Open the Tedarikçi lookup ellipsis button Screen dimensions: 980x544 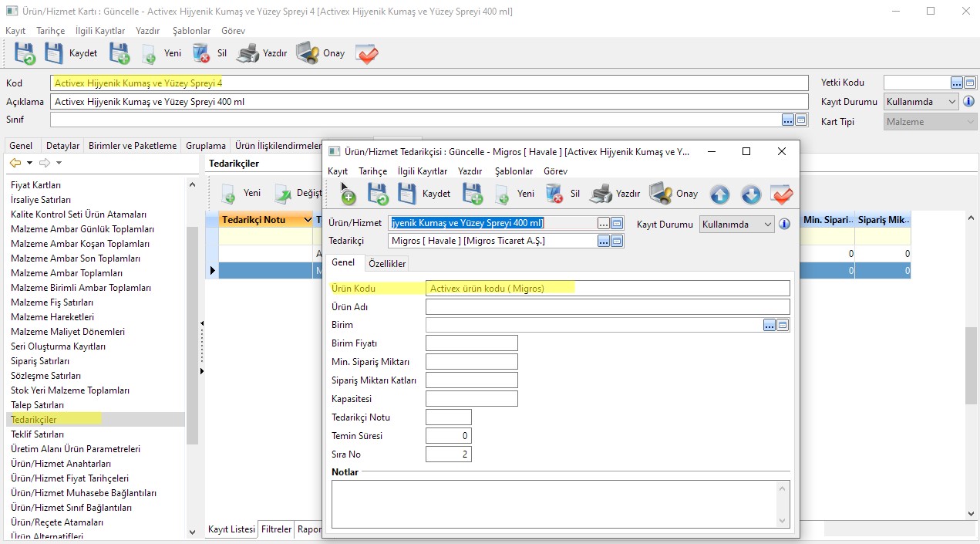click(604, 241)
